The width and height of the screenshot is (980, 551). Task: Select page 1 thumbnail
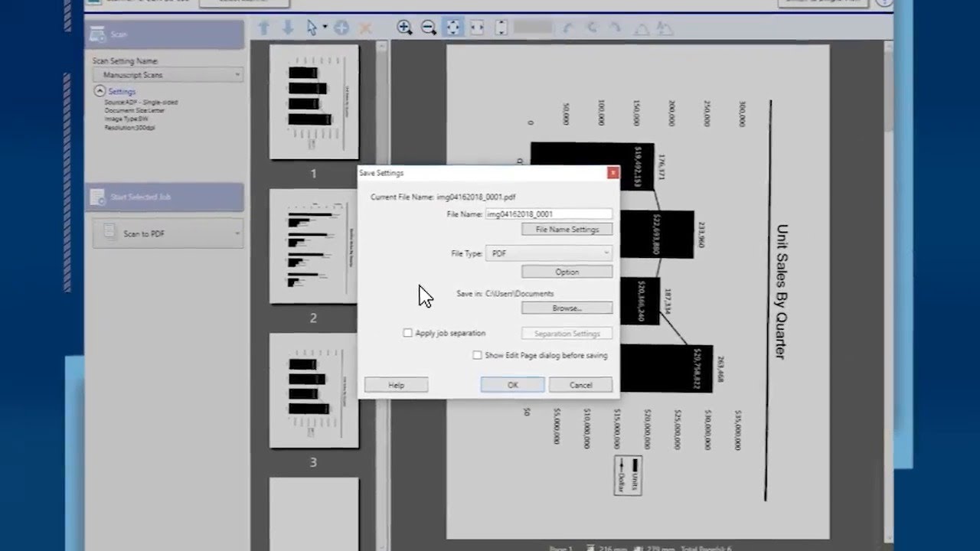coord(314,101)
